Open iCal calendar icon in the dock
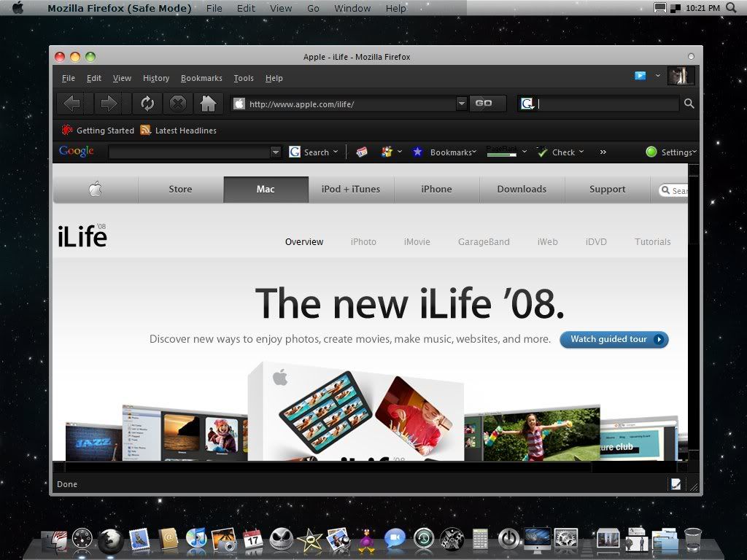The image size is (747, 560). tap(252, 540)
